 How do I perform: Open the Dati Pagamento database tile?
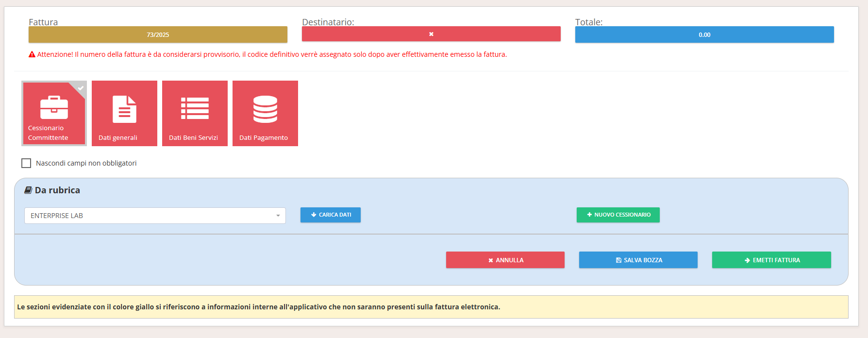pos(265,113)
